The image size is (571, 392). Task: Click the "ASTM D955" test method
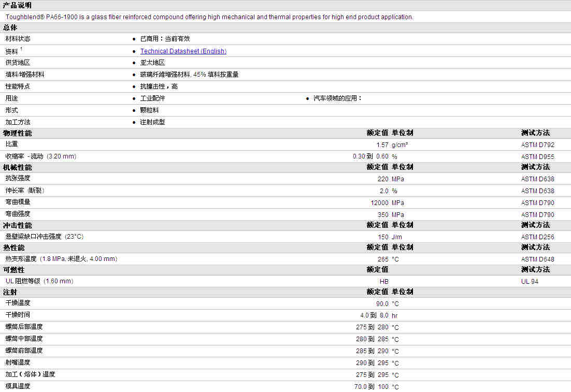tap(537, 157)
